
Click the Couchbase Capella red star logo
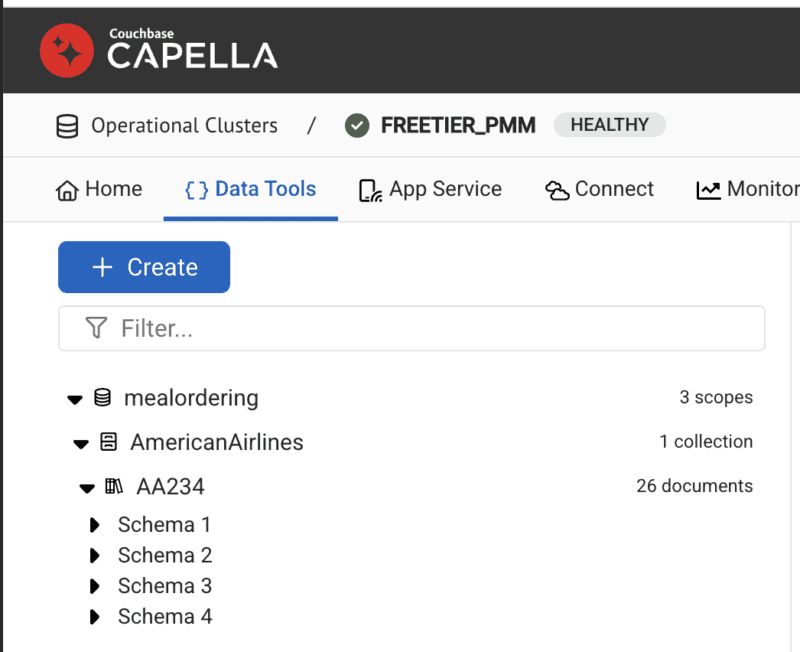pos(67,51)
